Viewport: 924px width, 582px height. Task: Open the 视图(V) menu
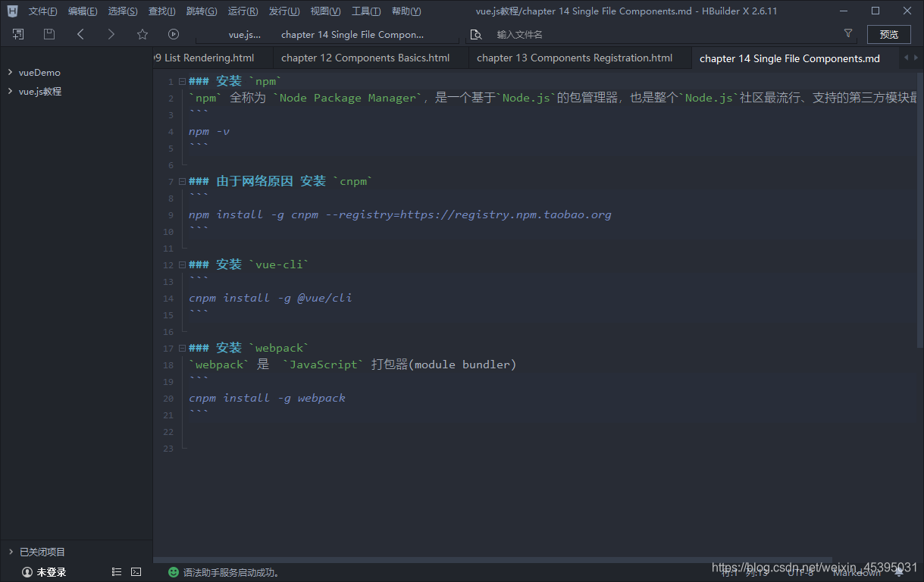325,11
